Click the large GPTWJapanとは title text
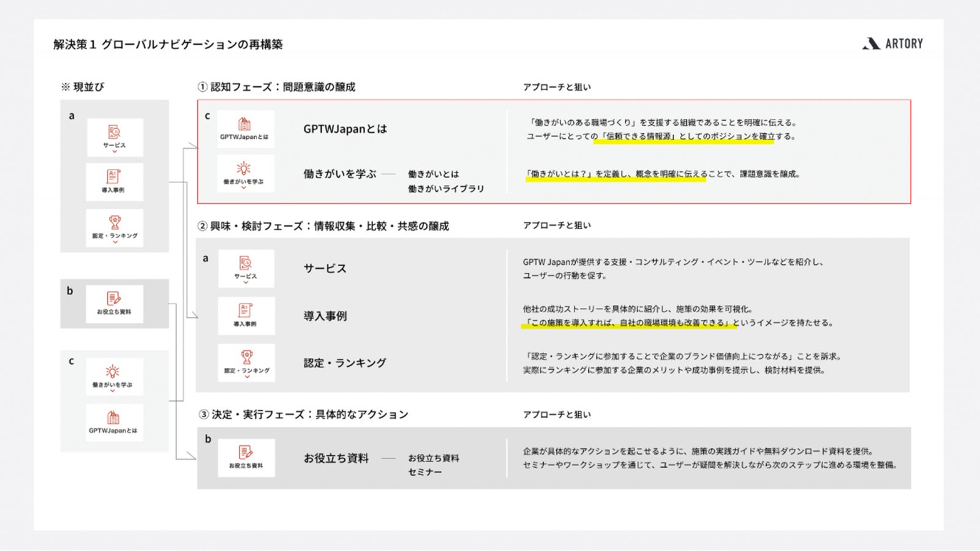 (345, 129)
